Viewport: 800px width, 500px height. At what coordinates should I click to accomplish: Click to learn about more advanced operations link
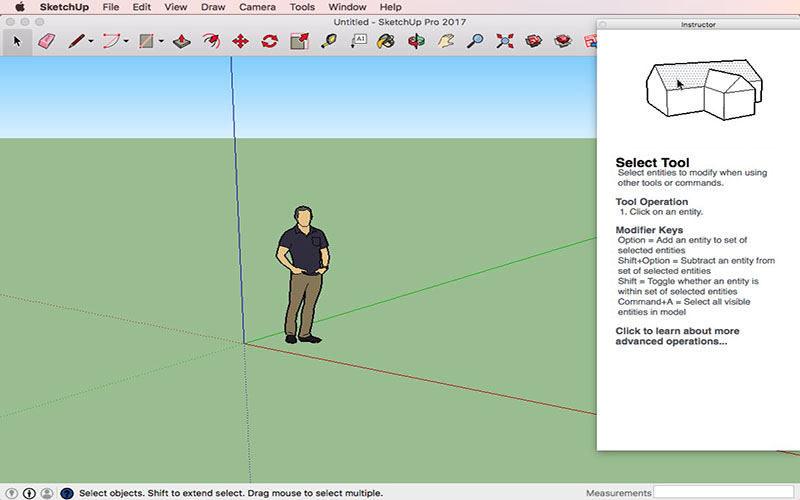click(x=677, y=336)
